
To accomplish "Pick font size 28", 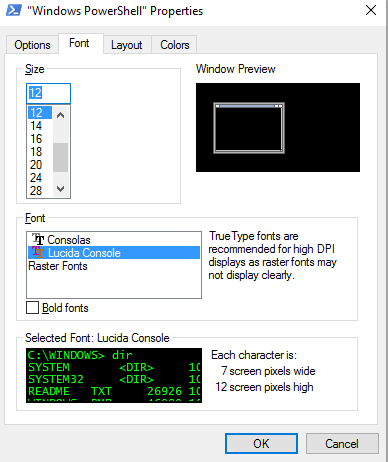I will [40, 191].
